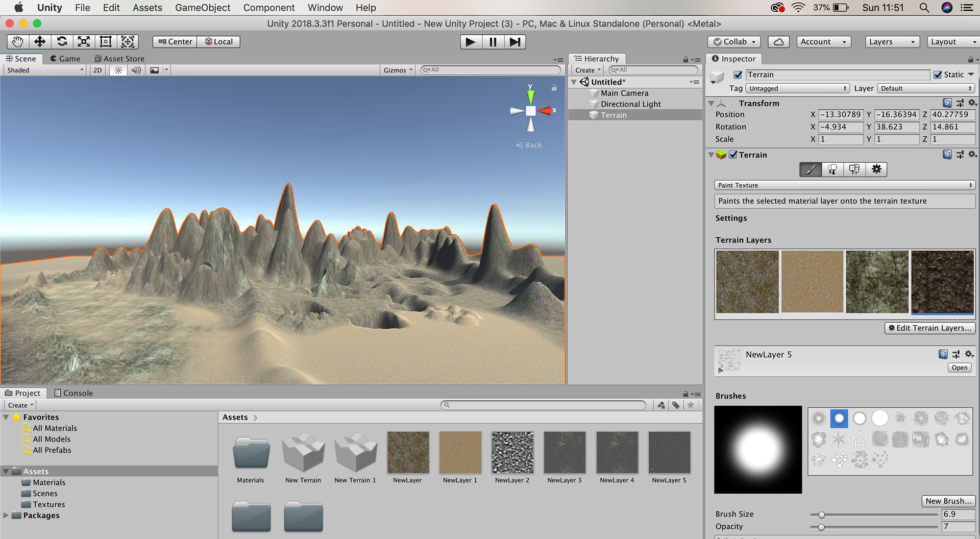
Task: Open the Assets menu
Action: [148, 8]
